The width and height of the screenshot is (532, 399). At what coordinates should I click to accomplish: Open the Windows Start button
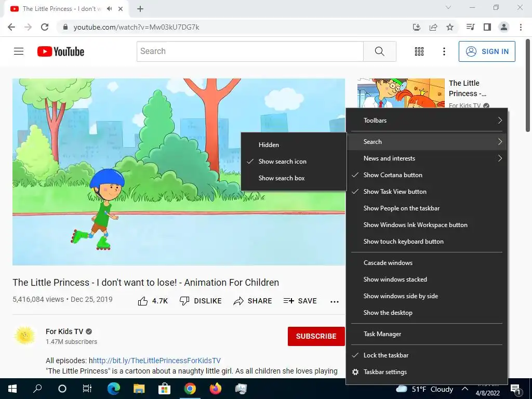click(12, 389)
